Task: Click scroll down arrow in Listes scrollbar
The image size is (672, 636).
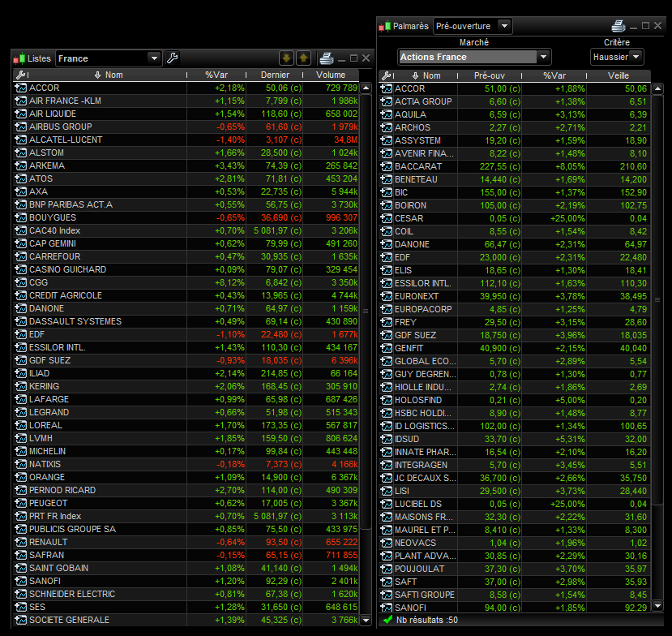Action: click(366, 620)
